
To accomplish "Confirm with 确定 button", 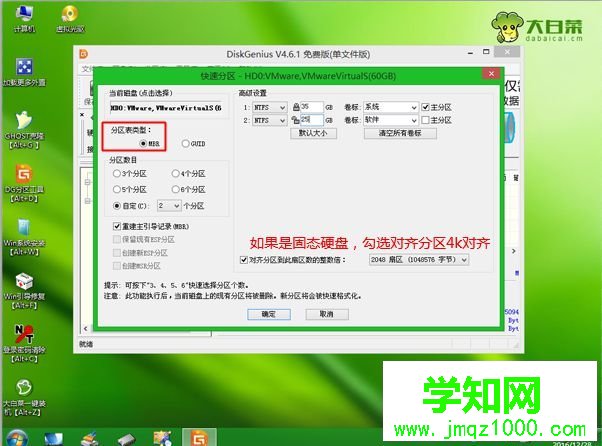I will coord(269,314).
